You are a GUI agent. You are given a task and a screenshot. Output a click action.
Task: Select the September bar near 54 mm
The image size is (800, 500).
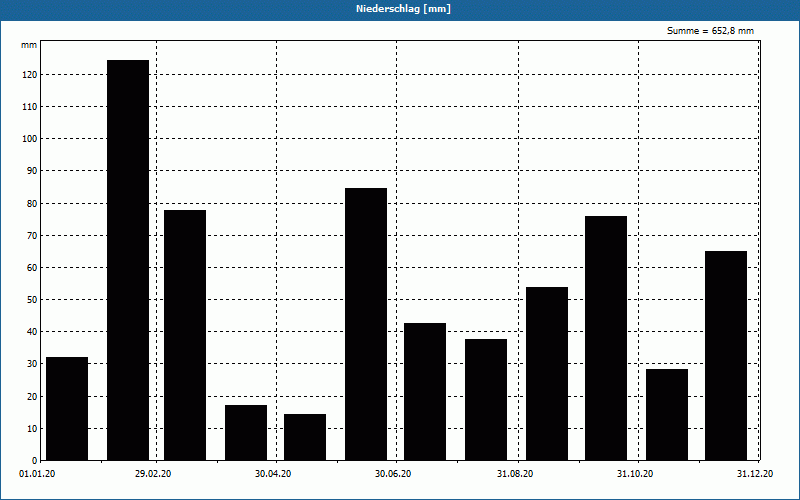click(x=547, y=374)
